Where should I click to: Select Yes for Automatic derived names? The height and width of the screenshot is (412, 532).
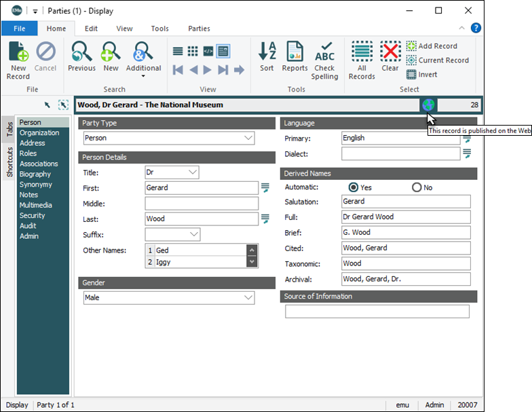[353, 187]
